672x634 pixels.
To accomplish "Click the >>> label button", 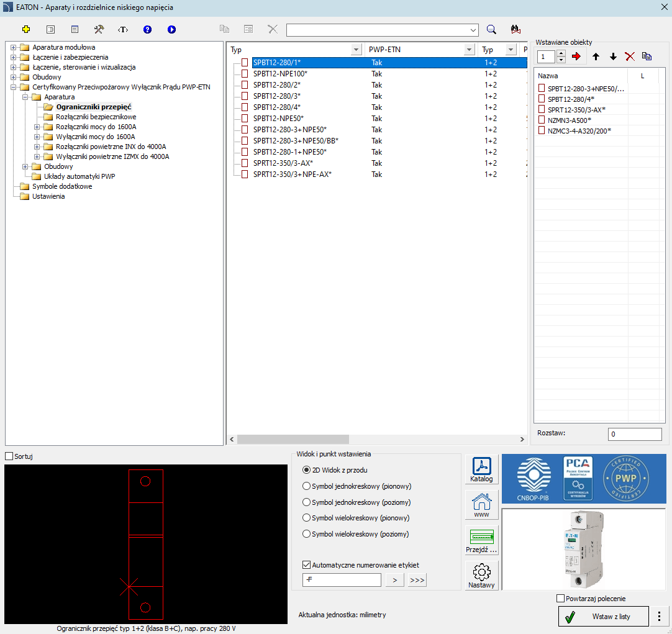I will (417, 580).
